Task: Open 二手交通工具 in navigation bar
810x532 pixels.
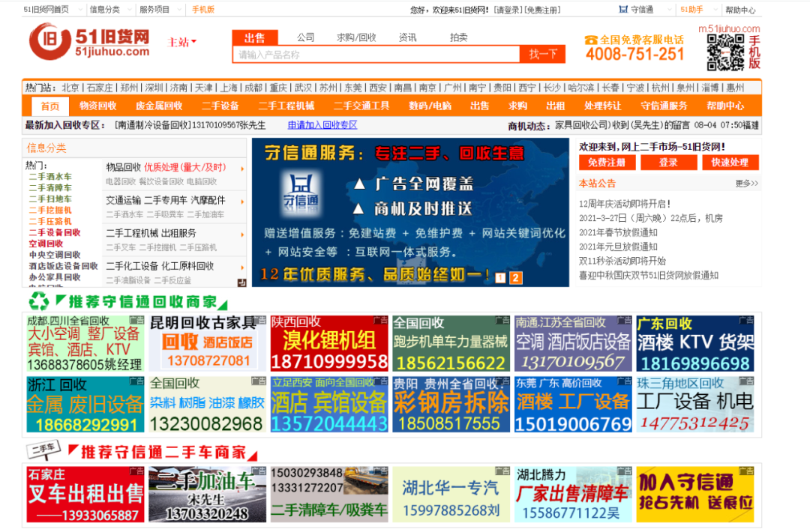Action: (361, 106)
